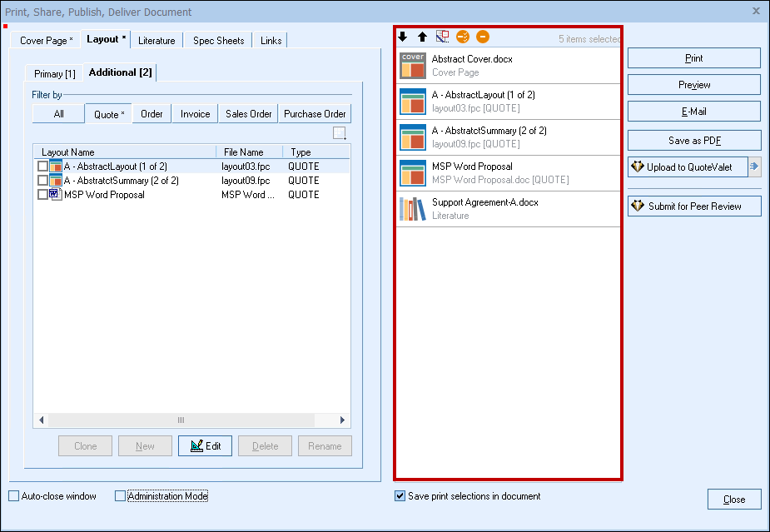Switch to the Literature tab

click(x=156, y=40)
